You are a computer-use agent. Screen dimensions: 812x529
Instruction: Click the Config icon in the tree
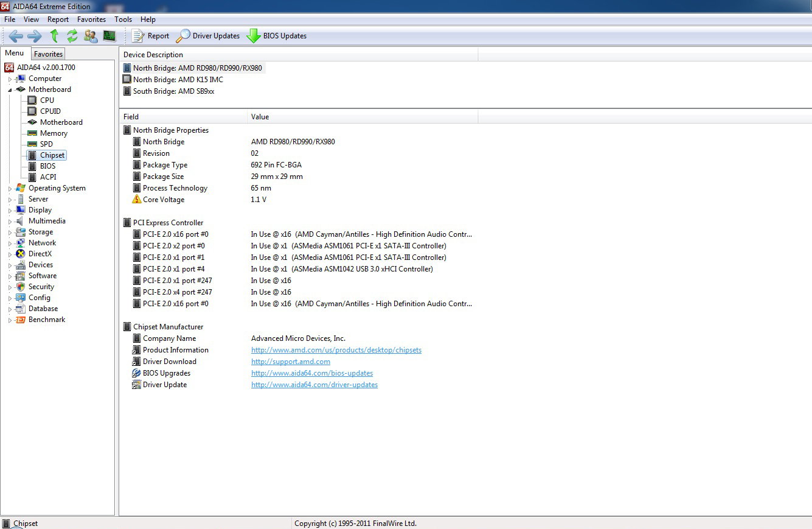[21, 298]
